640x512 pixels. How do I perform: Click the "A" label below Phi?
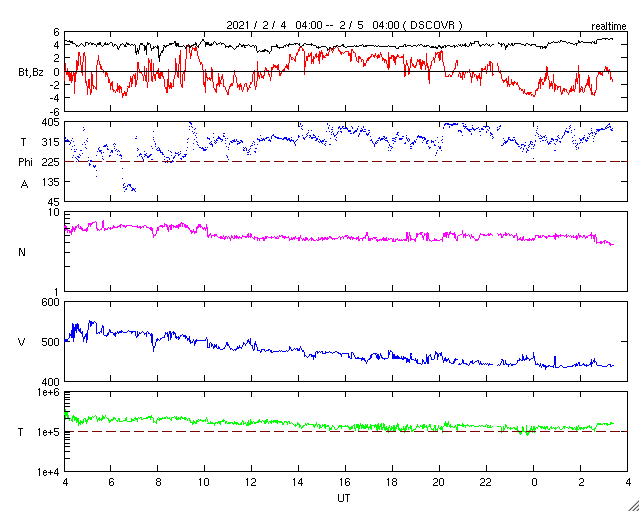[x=24, y=185]
